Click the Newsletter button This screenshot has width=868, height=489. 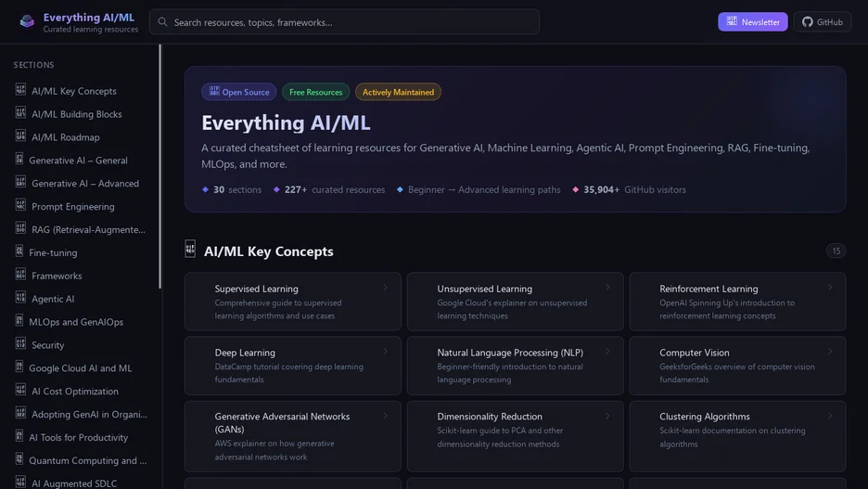tap(752, 22)
